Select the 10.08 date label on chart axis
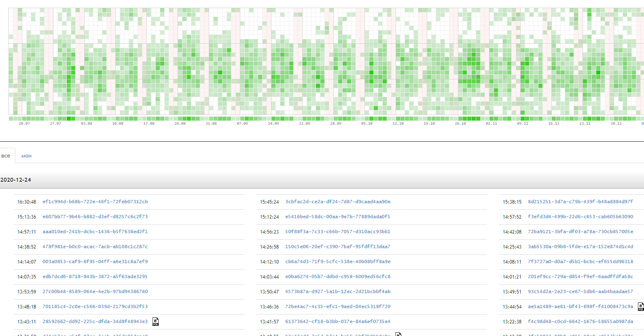644x336 pixels. click(118, 123)
